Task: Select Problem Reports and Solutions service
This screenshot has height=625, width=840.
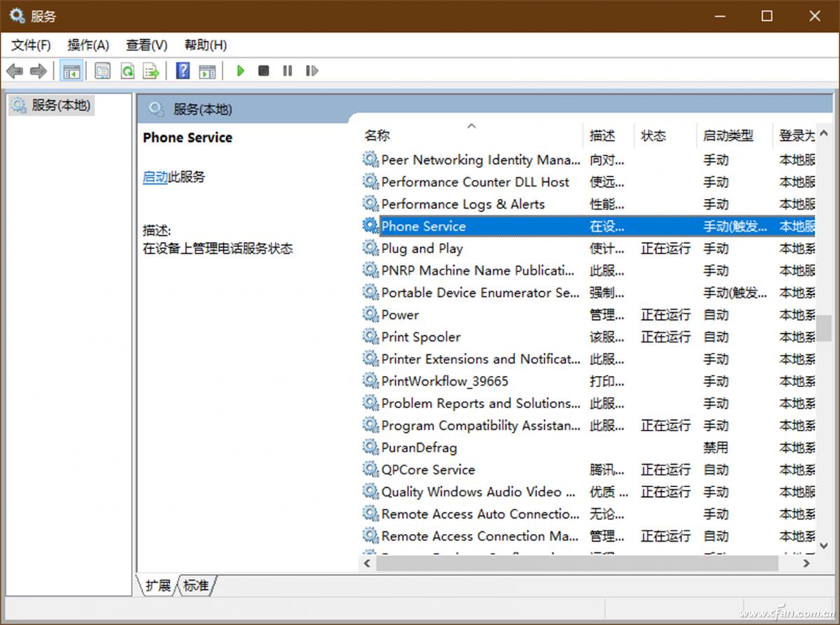Action: (588, 403)
